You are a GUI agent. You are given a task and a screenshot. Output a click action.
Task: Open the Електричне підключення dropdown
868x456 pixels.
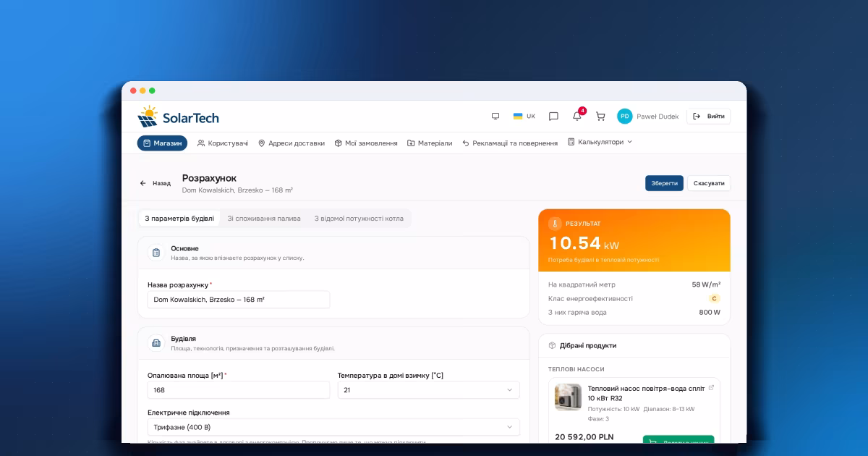point(333,427)
